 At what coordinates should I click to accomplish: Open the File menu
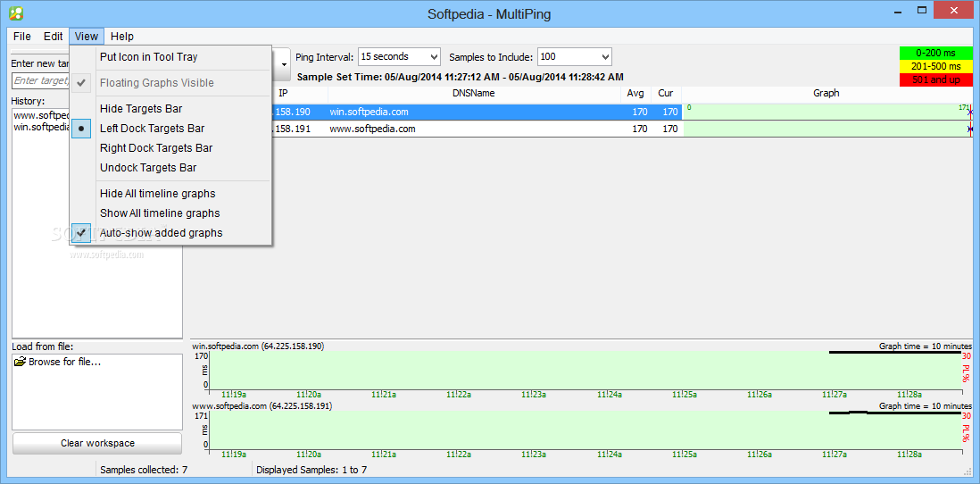click(22, 37)
